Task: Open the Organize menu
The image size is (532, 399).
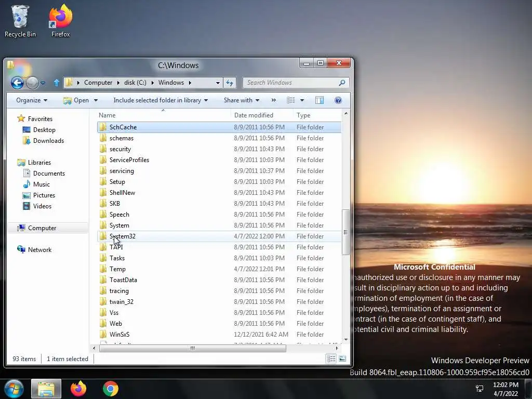Action: click(x=32, y=100)
